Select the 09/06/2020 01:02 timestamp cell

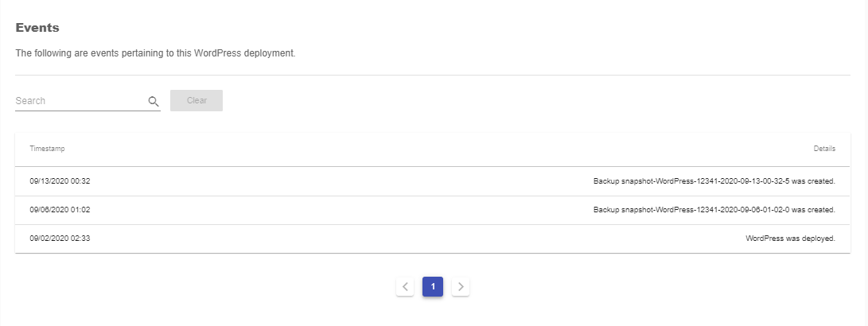pos(60,210)
